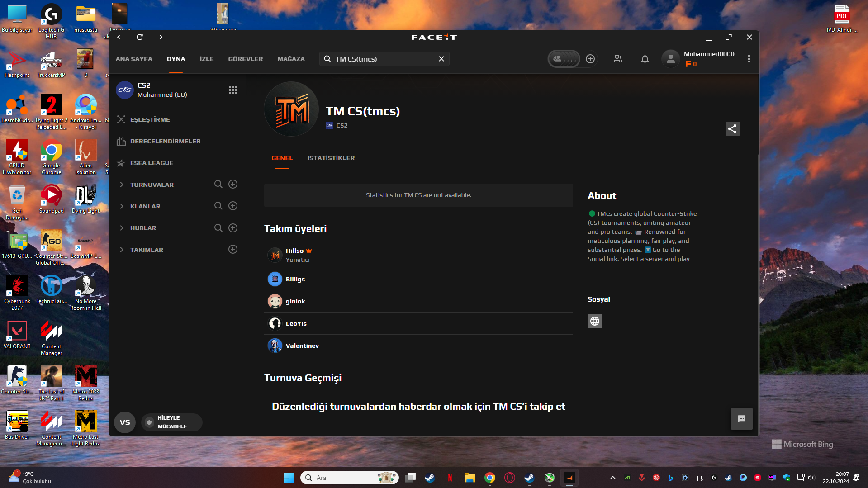This screenshot has width=868, height=488.
Task: Open the game selector grid icon
Action: [233, 90]
